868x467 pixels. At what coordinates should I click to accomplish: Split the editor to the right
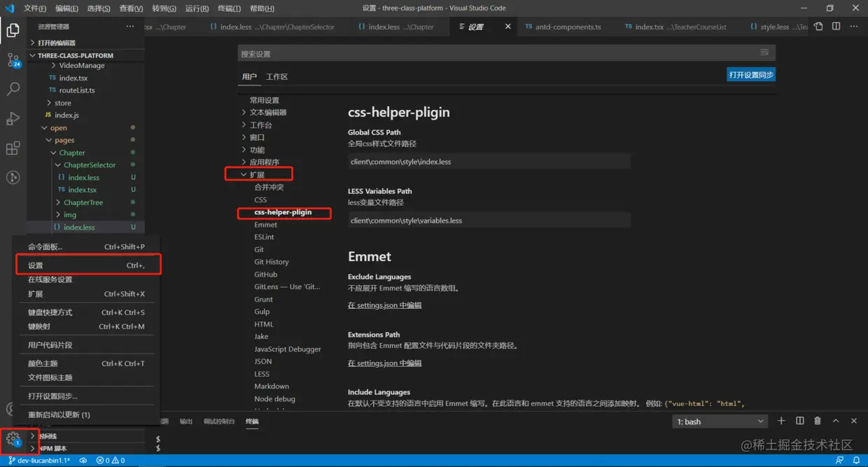pyautogui.click(x=836, y=27)
